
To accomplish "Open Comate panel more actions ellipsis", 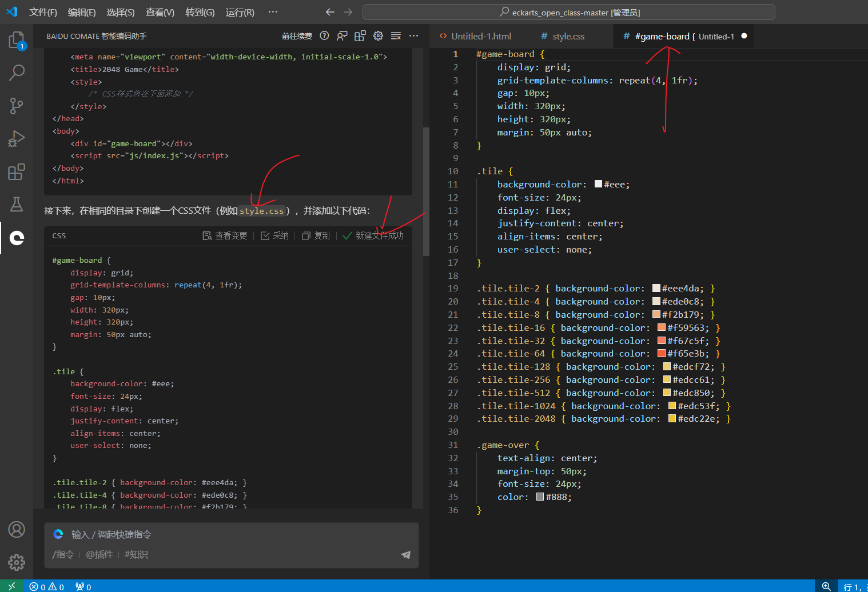I will click(x=414, y=36).
